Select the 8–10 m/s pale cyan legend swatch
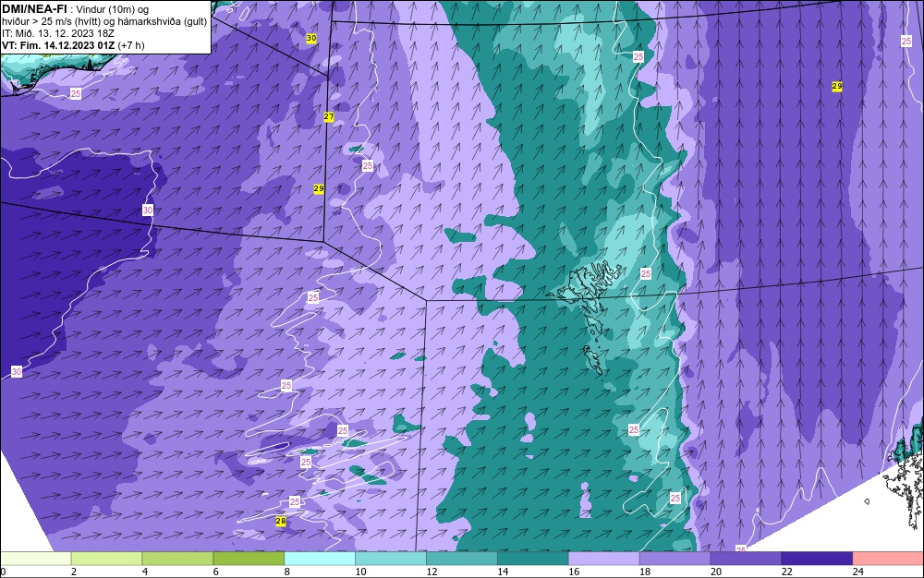 (320, 558)
